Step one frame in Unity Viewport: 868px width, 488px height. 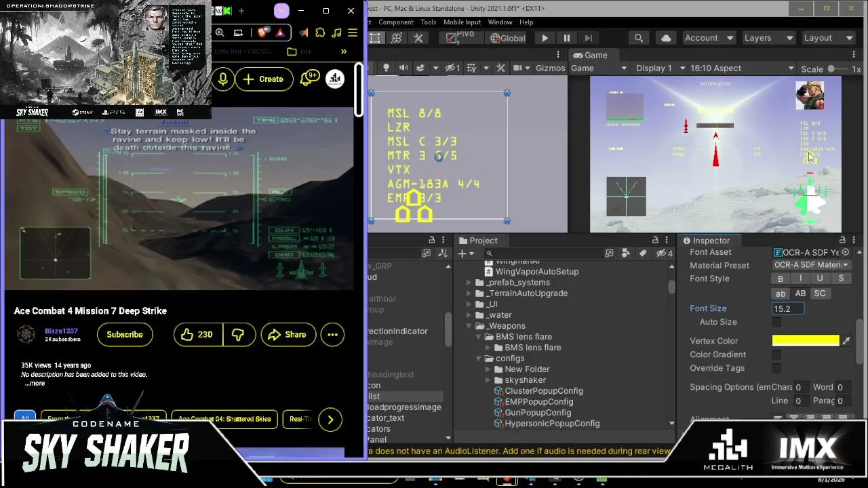588,38
